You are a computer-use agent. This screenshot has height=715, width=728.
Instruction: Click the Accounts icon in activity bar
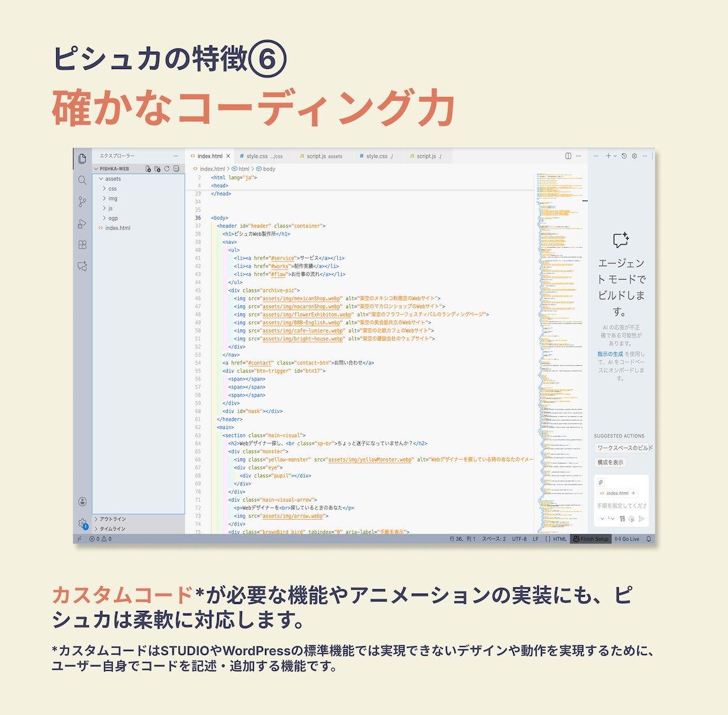tap(82, 501)
